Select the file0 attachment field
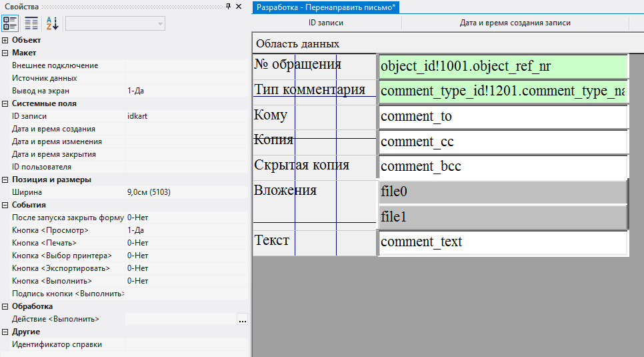 tap(503, 192)
